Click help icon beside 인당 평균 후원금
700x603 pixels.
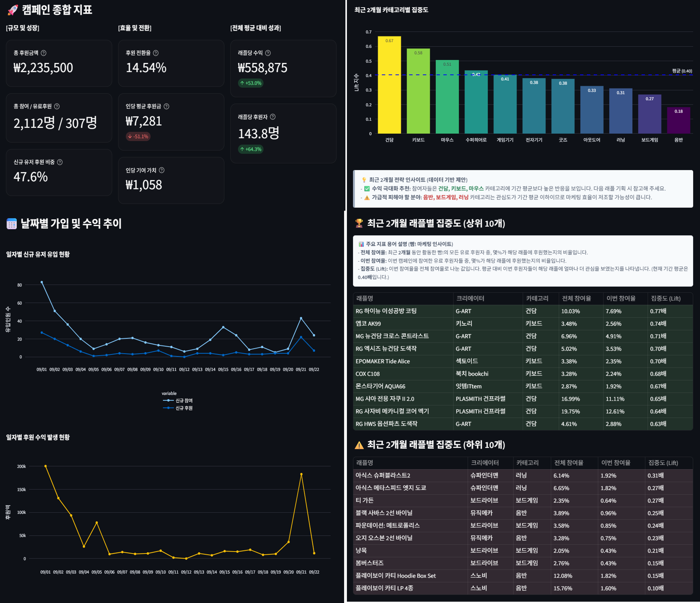(x=166, y=106)
